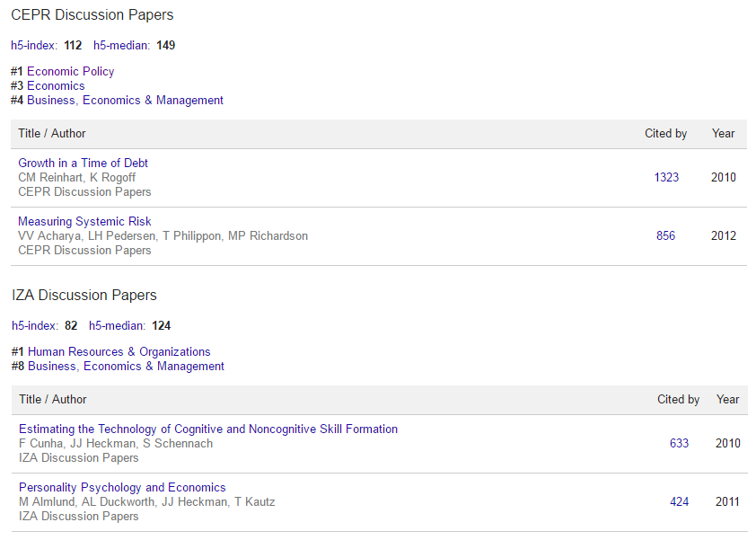Click year 2010 in Estimating the Technology row

(727, 444)
